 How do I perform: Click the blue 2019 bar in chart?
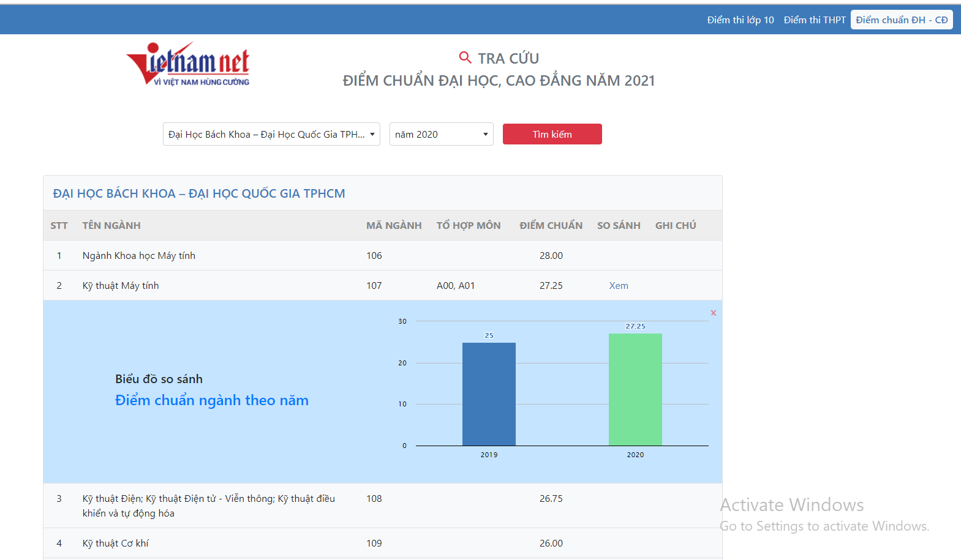pos(489,394)
